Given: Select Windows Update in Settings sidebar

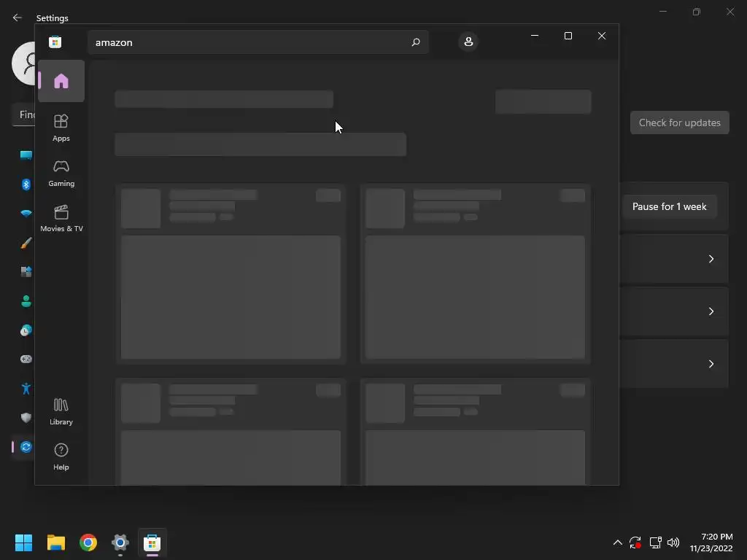Looking at the screenshot, I should point(26,447).
